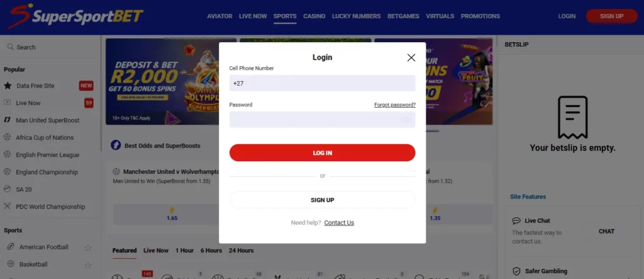Viewport: 644px width, 279px height.
Task: Click the search magnifier icon in sidebar
Action: click(x=10, y=47)
